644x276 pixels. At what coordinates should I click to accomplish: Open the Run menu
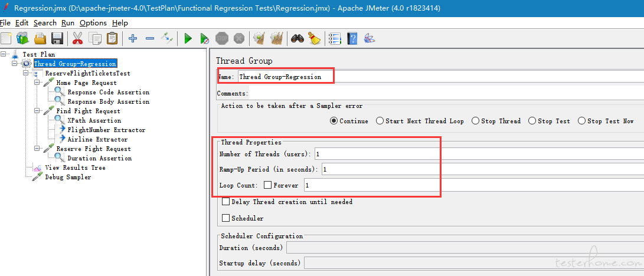click(x=68, y=23)
